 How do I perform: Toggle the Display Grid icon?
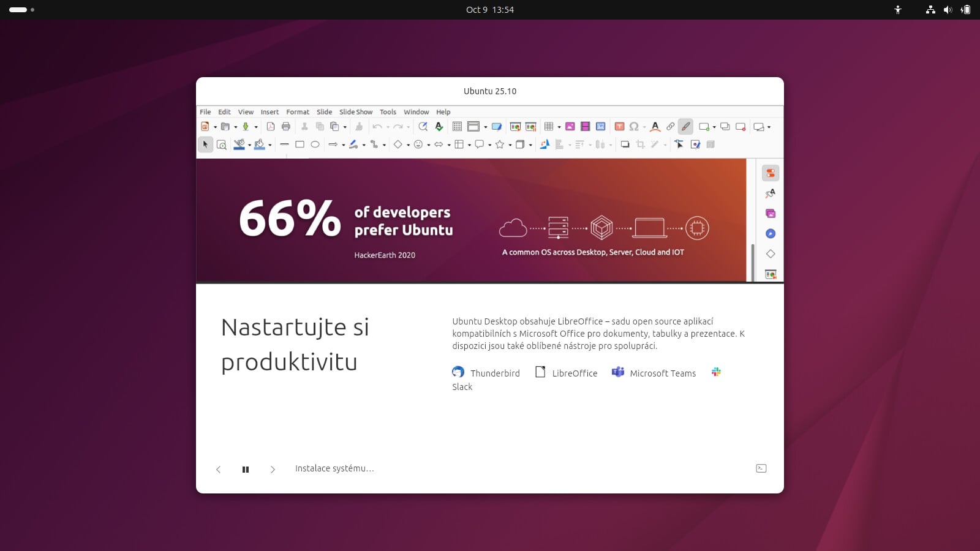457,127
